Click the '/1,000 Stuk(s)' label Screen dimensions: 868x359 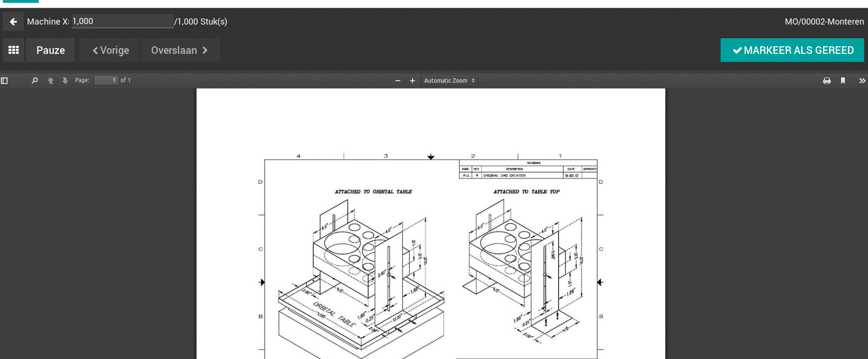tap(201, 22)
